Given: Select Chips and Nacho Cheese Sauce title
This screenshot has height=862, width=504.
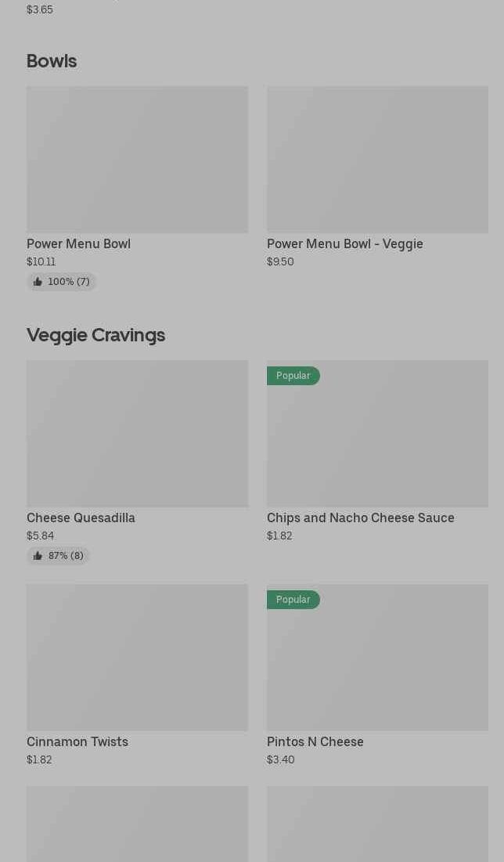Looking at the screenshot, I should pyautogui.click(x=360, y=518).
